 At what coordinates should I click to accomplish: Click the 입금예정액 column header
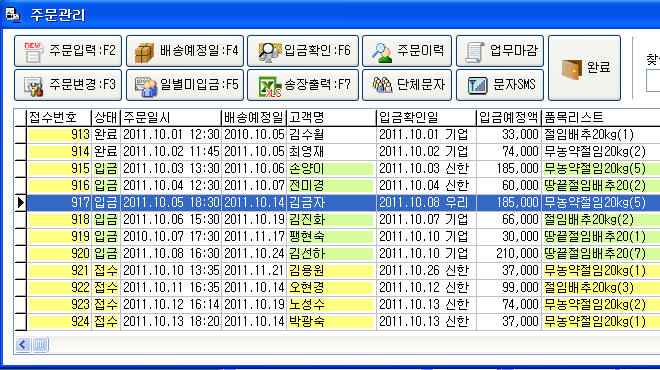tap(508, 117)
